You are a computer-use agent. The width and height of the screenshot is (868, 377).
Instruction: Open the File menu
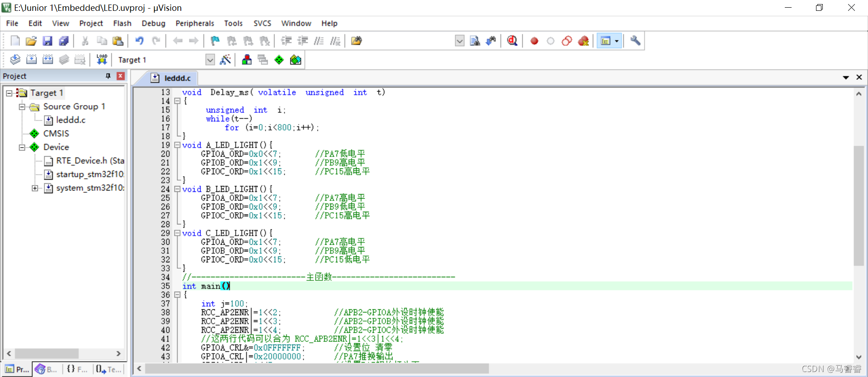(x=12, y=23)
